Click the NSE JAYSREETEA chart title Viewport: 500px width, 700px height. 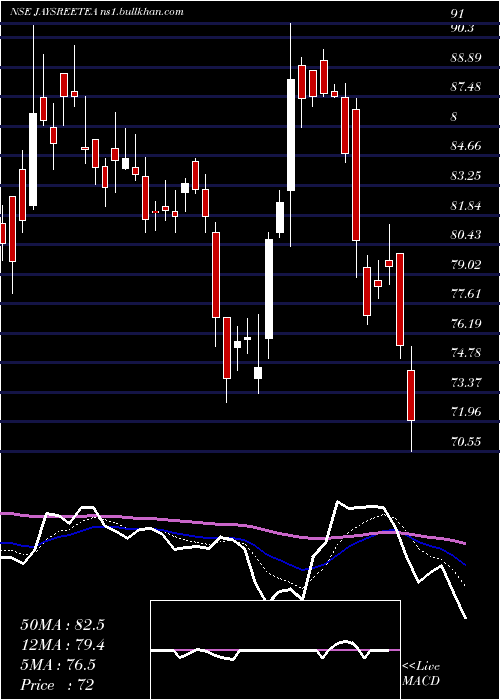click(97, 12)
